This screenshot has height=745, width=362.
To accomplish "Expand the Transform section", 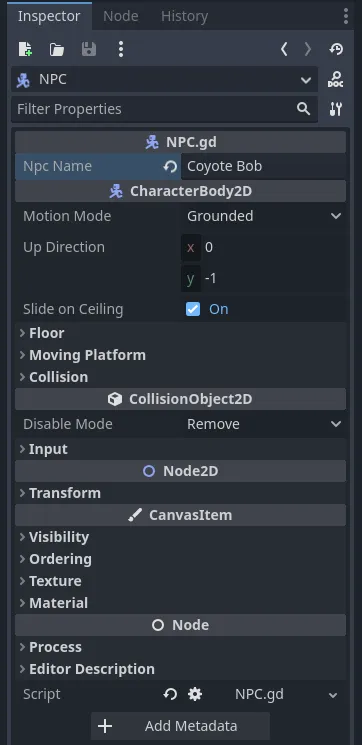I will pyautogui.click(x=60, y=493).
